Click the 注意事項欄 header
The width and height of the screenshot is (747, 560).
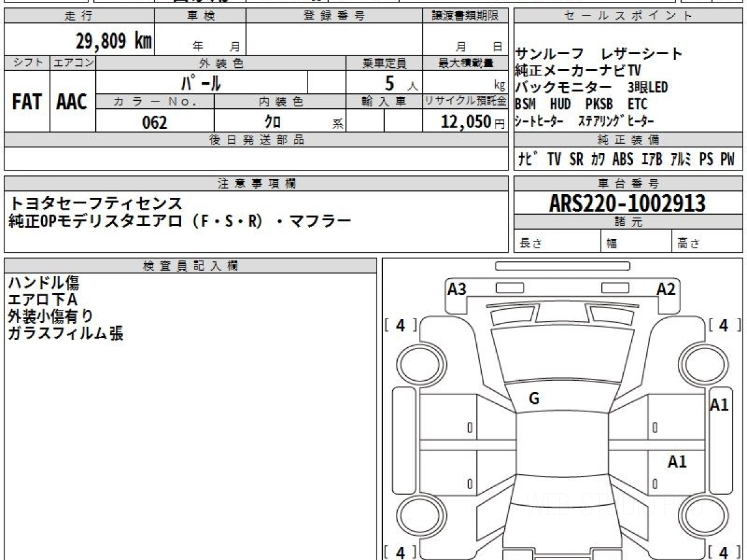click(256, 183)
